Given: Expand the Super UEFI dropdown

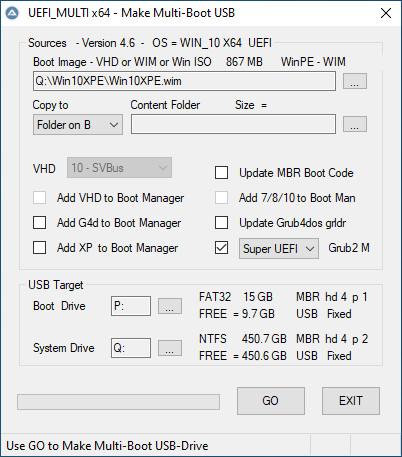Looking at the screenshot, I should click(x=279, y=248).
